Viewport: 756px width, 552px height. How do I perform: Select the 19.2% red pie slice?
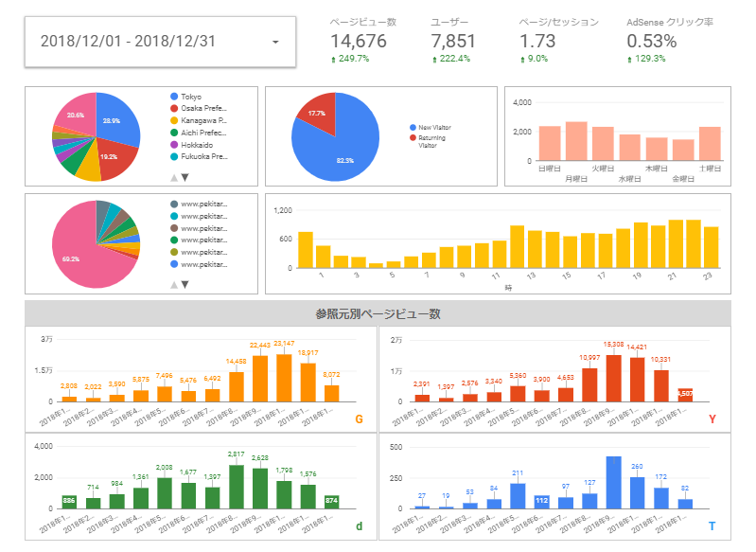coord(115,157)
